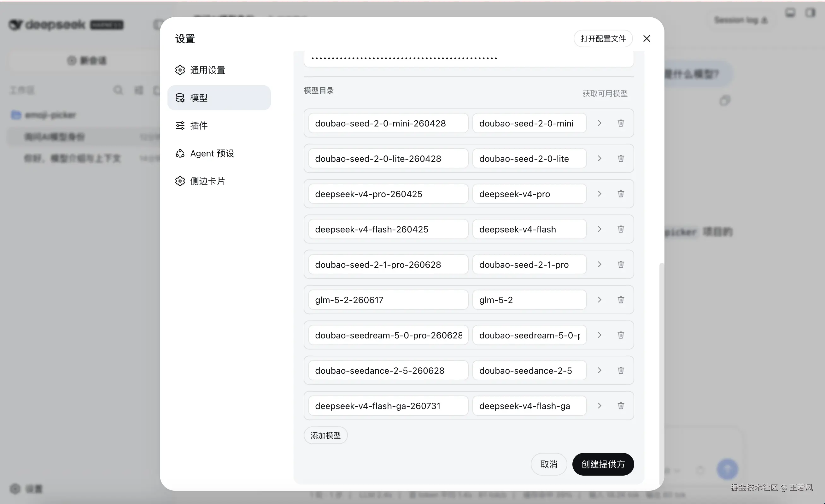Edit the deepseek-v4-flash-ga-260731 model ID field
This screenshot has width=825, height=504.
pyautogui.click(x=388, y=406)
